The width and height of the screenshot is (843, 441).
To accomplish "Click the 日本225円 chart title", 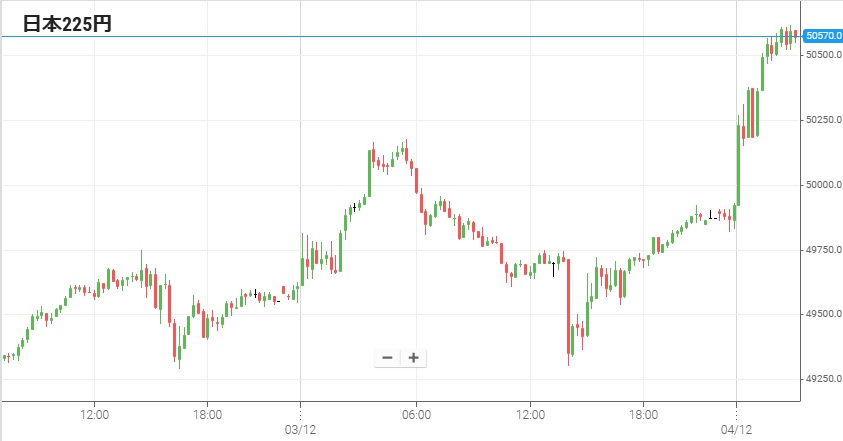I will point(67,26).
